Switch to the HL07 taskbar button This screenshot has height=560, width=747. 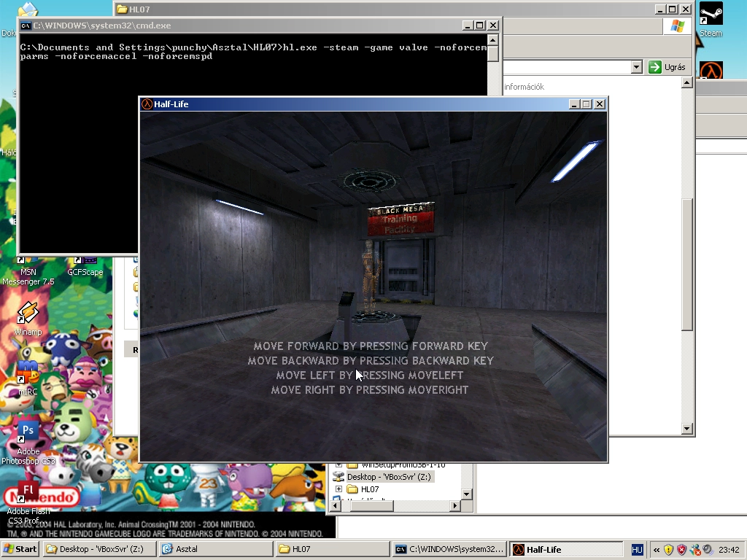pos(333,549)
